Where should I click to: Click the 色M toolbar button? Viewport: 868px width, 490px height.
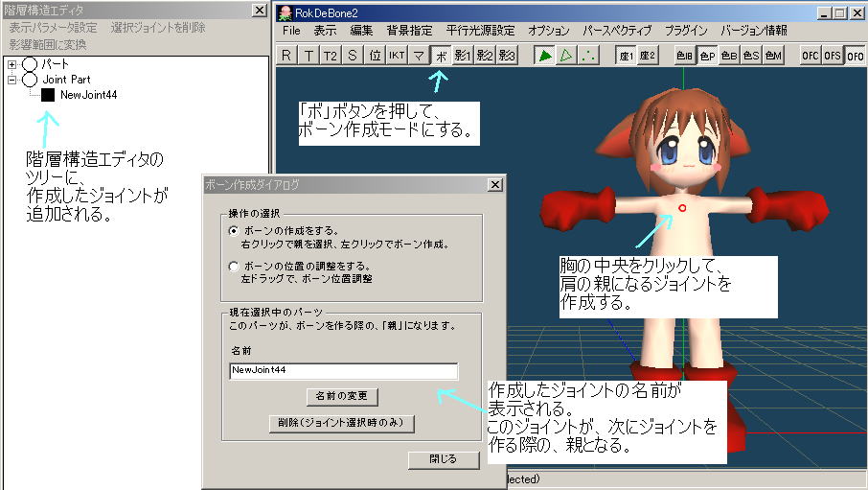click(773, 56)
